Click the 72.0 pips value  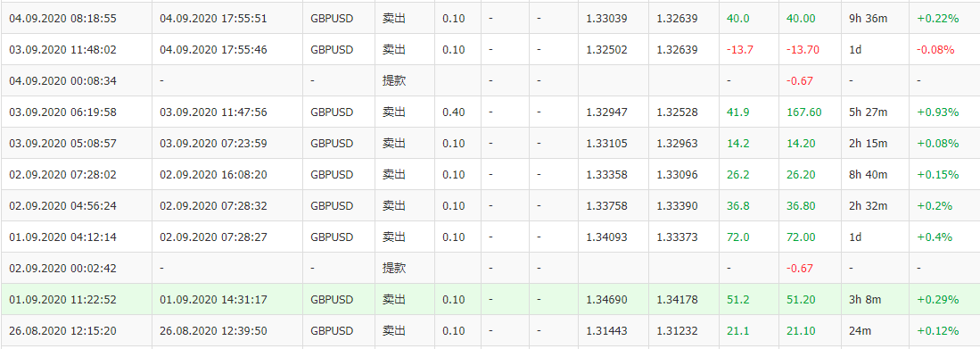point(738,237)
